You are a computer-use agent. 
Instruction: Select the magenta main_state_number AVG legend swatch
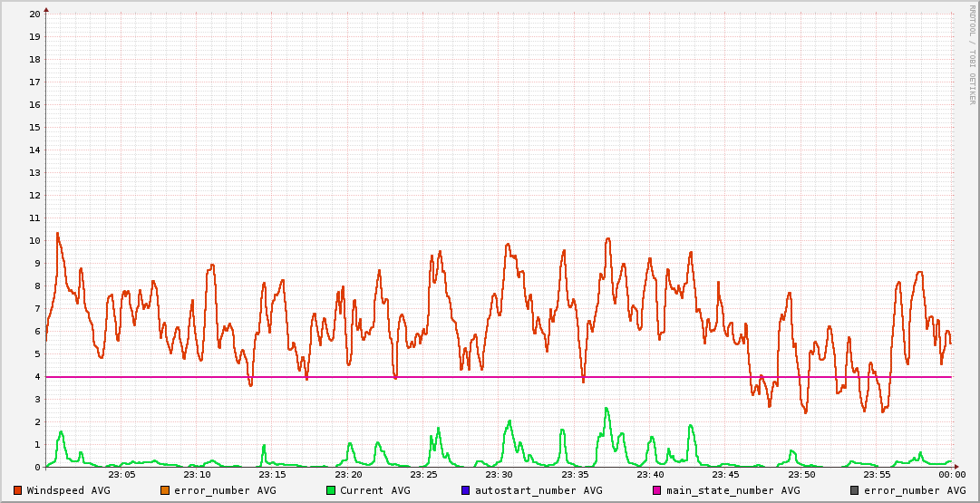(x=657, y=490)
